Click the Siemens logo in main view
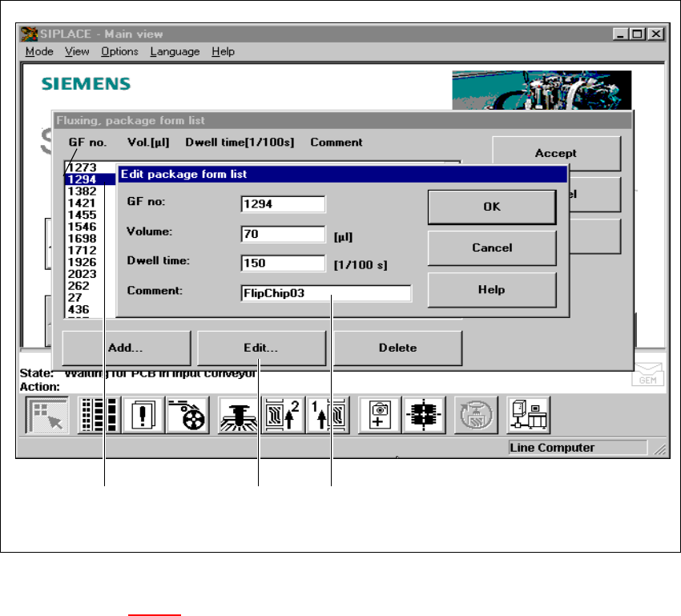Screen dimensions: 681x616 click(x=86, y=83)
